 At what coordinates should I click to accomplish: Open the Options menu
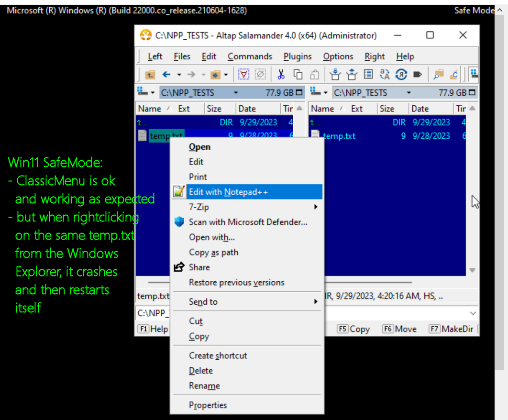click(338, 56)
